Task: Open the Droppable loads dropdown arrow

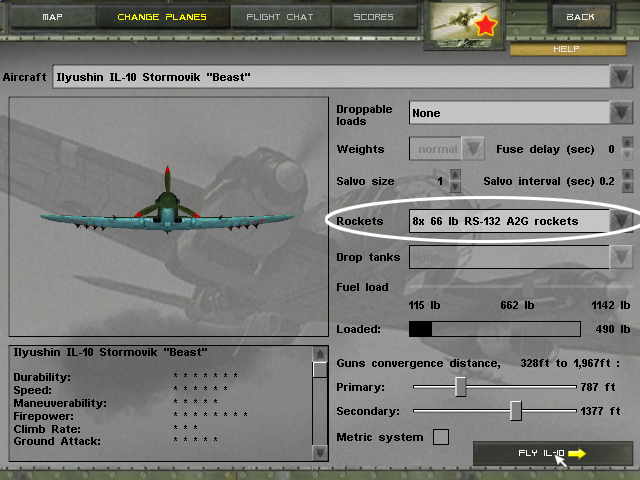Action: [621, 113]
